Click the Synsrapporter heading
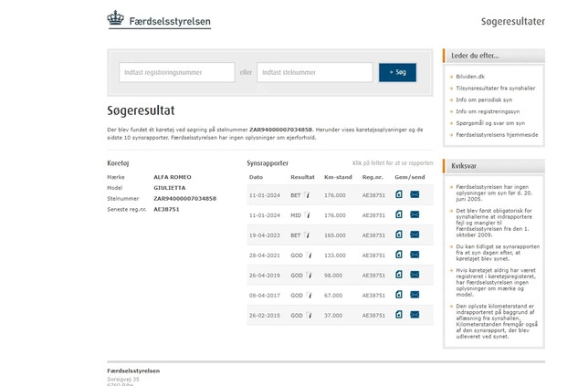The width and height of the screenshot is (588, 386). (x=268, y=163)
